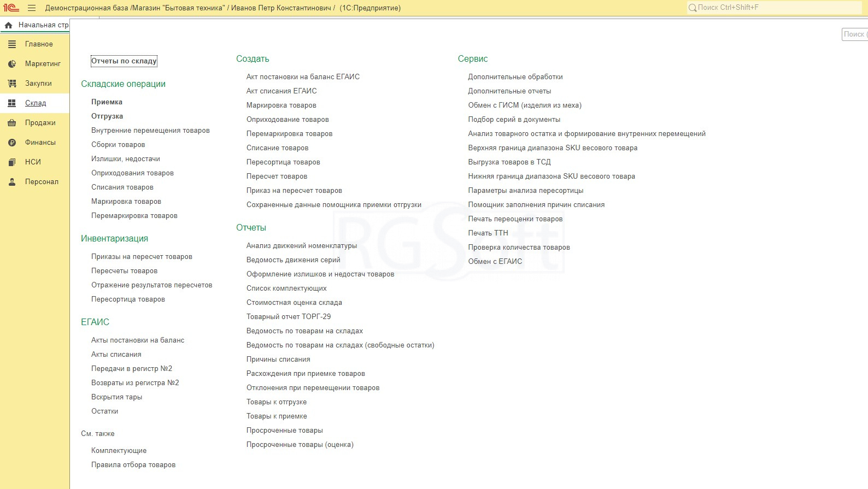The width and height of the screenshot is (868, 489).
Task: Create Акт постановки на баланс ЕГАИС
Action: pyautogui.click(x=303, y=77)
